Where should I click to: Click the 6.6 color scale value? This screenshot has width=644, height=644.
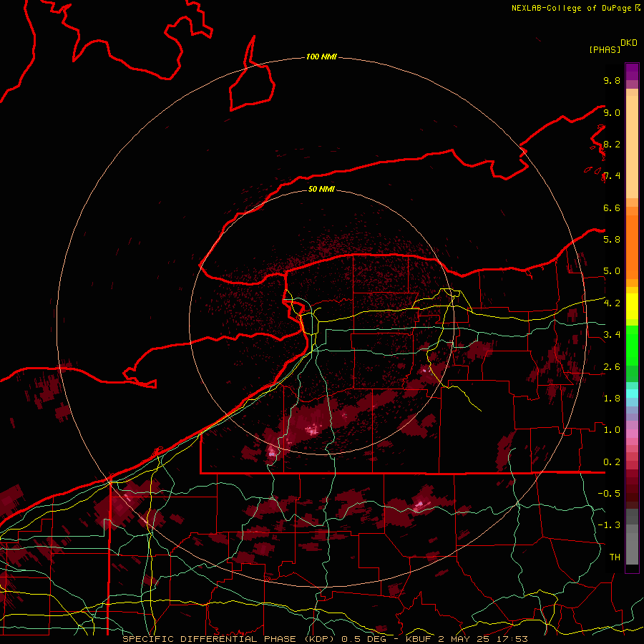tap(612, 208)
